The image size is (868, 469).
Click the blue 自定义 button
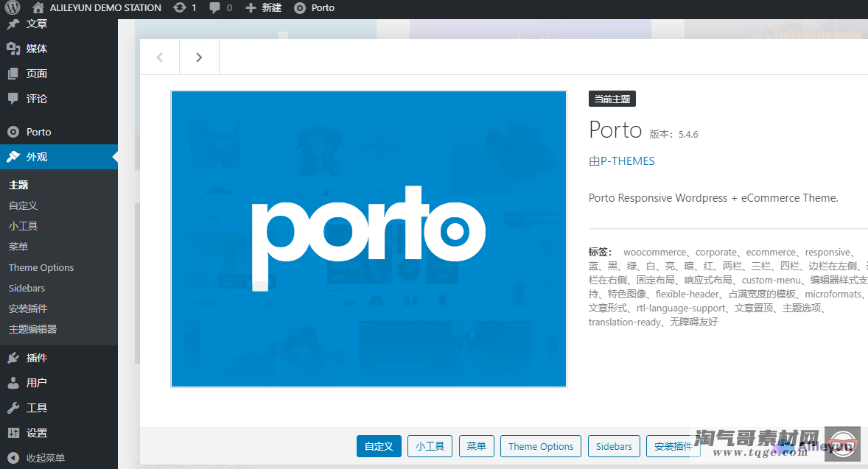point(379,446)
